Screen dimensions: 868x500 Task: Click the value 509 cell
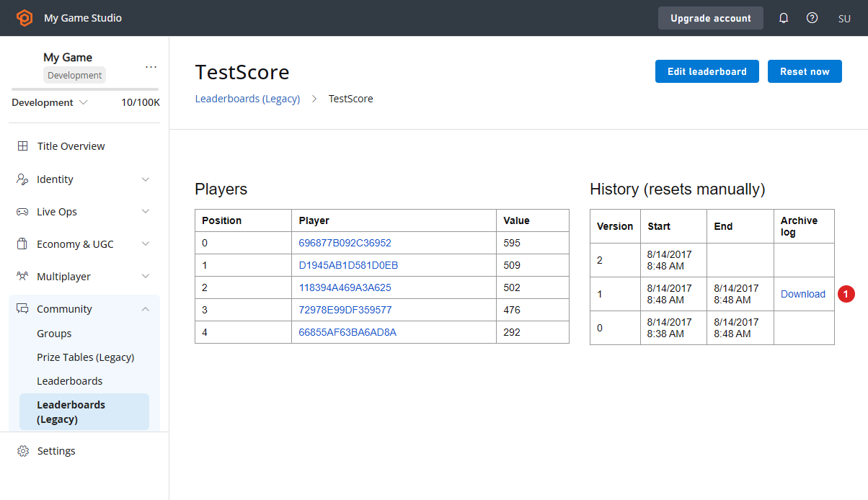click(x=533, y=265)
